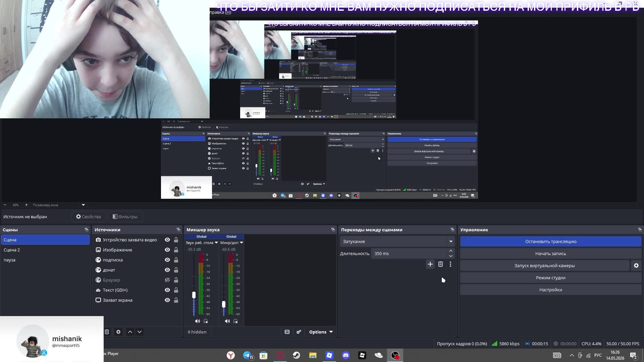644x362 pixels.
Task: Open Discord from the taskbar
Action: [x=346, y=355]
